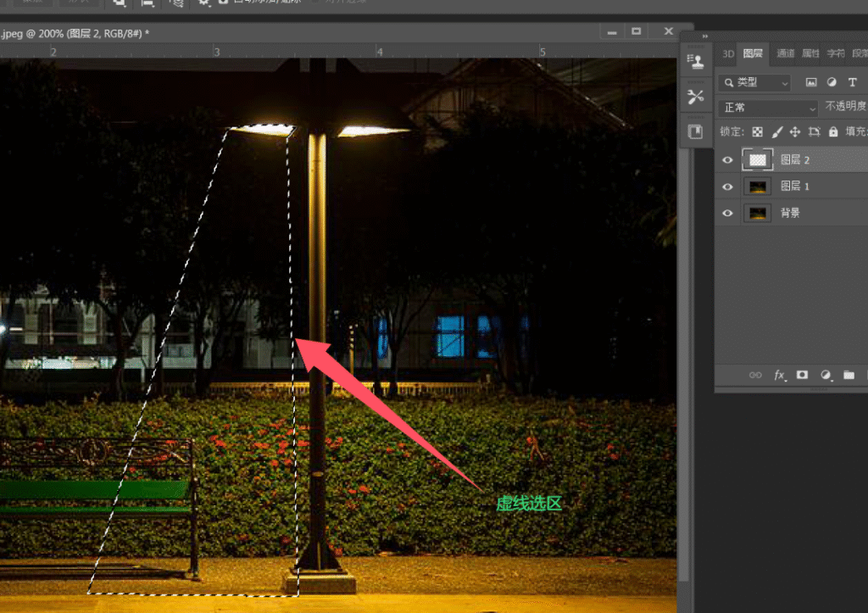Switch to the 属性 tab
868x613 pixels.
[810, 53]
